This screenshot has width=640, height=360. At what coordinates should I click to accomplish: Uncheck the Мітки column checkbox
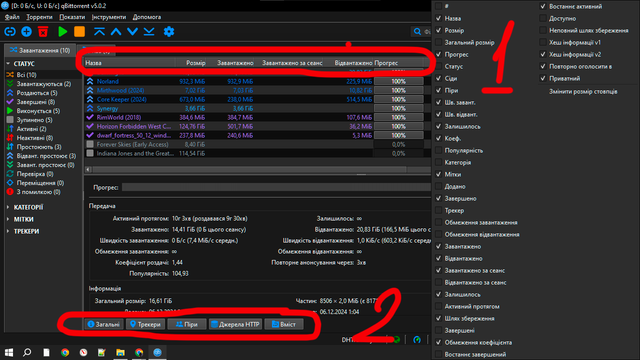coord(438,174)
